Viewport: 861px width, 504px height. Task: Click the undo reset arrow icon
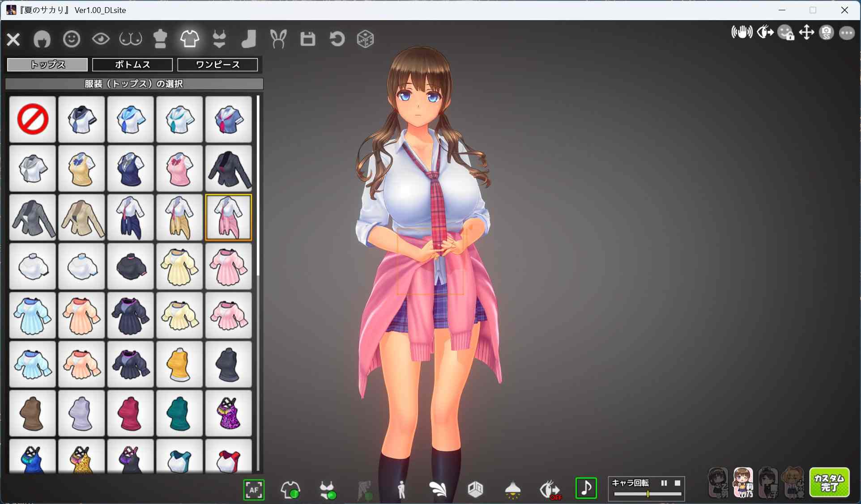coord(337,39)
